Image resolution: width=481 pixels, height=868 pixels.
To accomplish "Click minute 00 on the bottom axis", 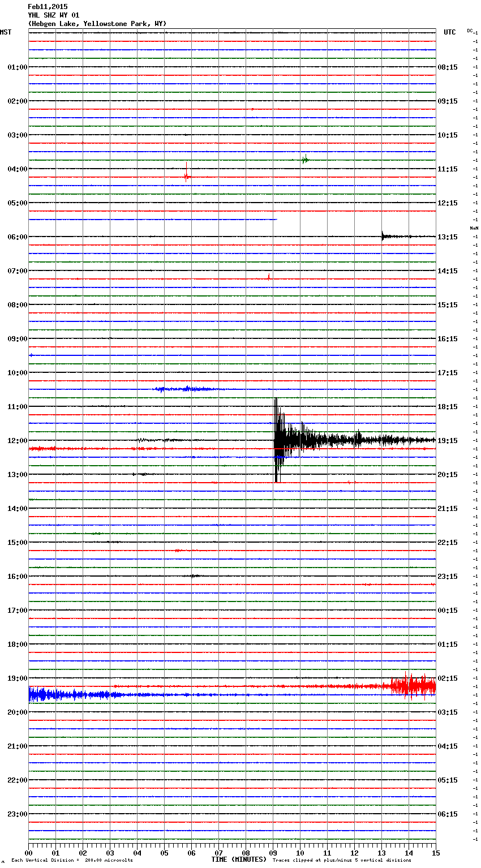I will pos(28,853).
